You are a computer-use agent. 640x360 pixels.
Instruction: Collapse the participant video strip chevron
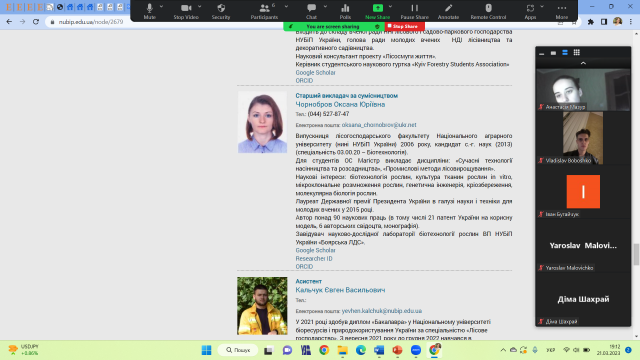[x=583, y=63]
